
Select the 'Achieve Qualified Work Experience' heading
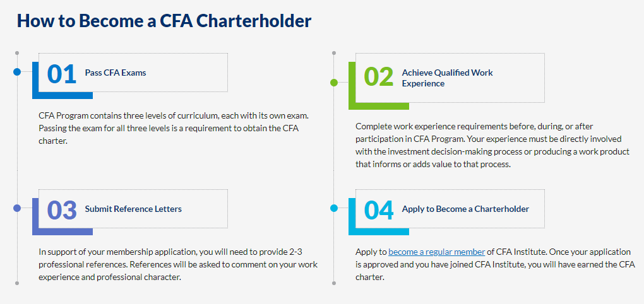[x=447, y=78]
